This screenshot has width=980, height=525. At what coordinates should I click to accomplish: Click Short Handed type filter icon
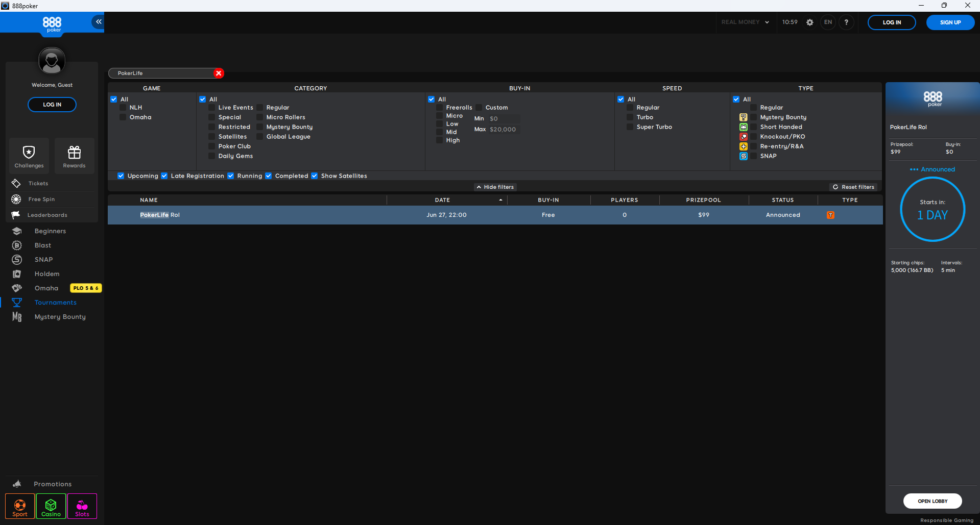click(x=744, y=127)
